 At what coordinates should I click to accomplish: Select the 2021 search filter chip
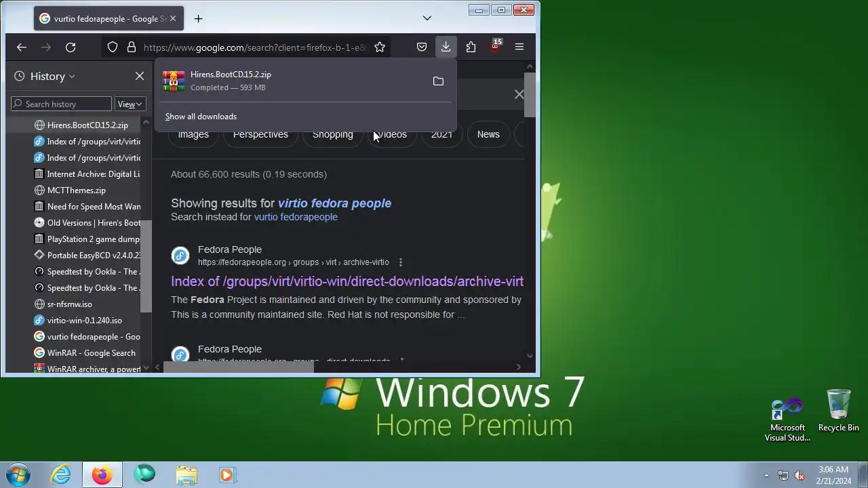click(441, 134)
